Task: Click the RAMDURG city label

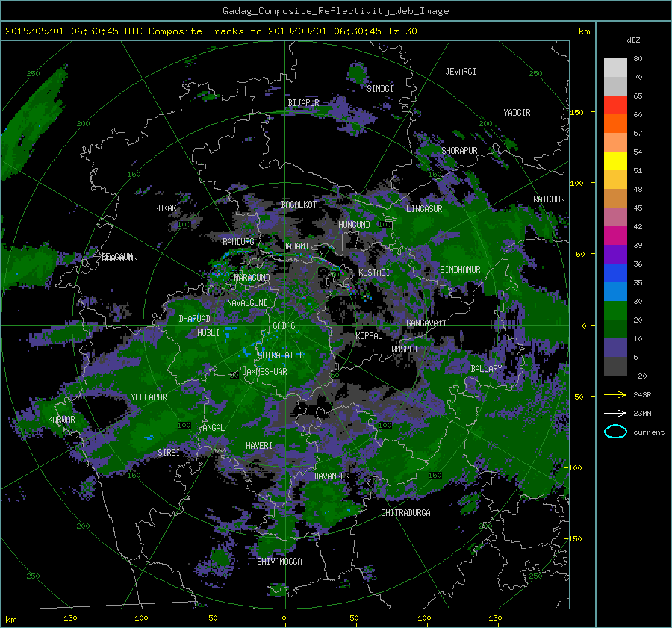Action: 238,242
